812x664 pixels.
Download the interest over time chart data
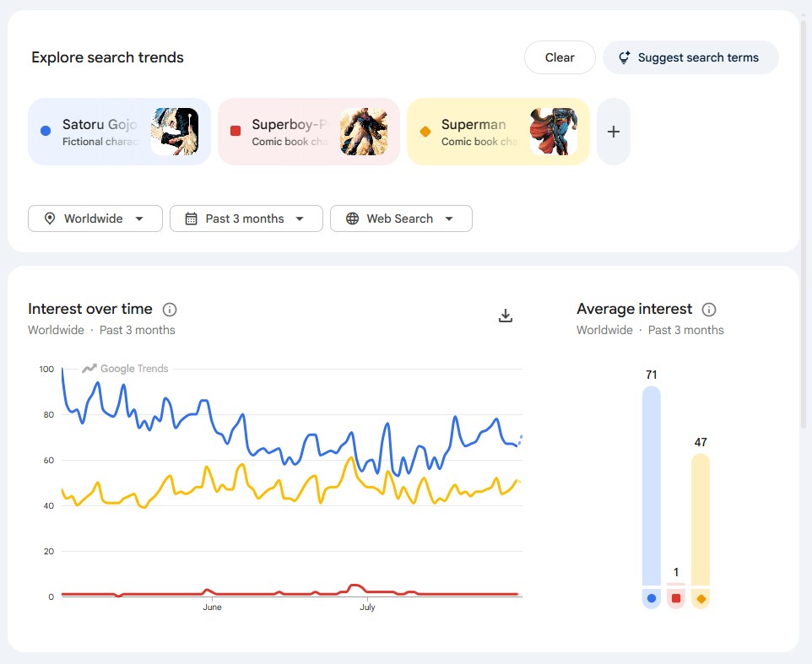[x=506, y=316]
